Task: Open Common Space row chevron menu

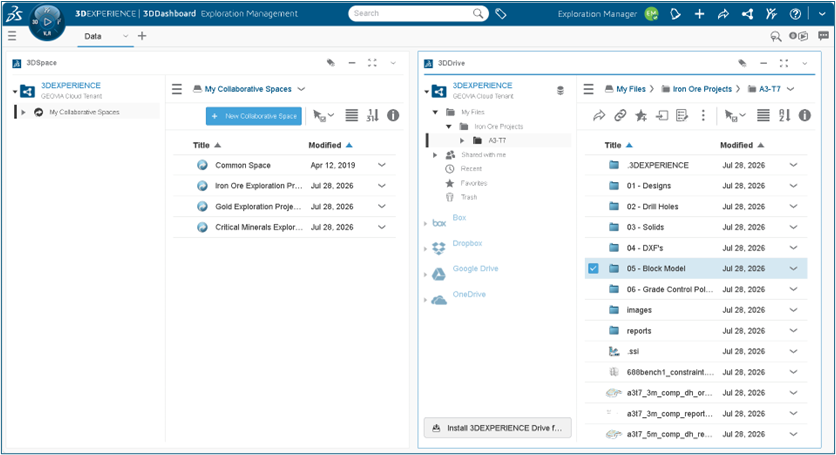Action: point(382,165)
